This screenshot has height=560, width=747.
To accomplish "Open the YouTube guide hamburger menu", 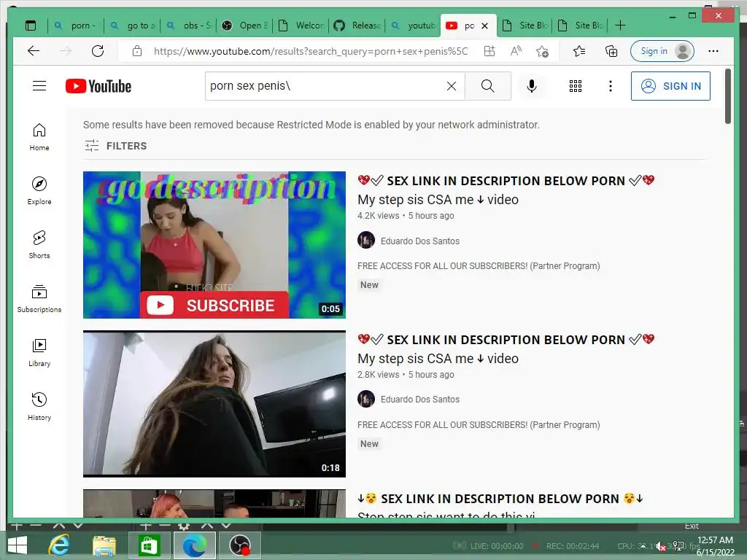I will pyautogui.click(x=39, y=86).
